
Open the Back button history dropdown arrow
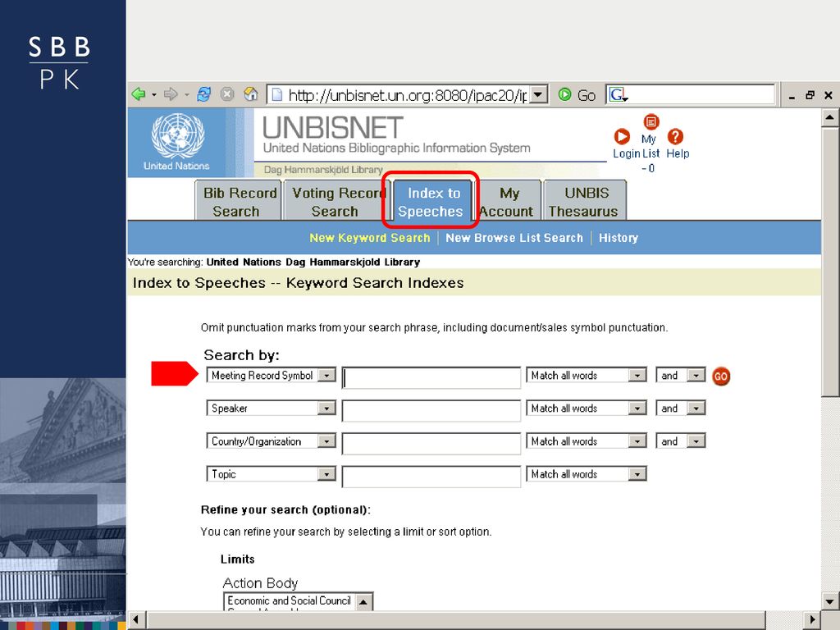pyautogui.click(x=153, y=95)
